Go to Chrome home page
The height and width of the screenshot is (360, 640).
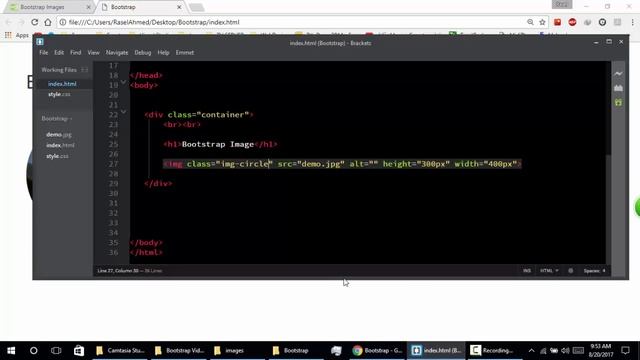coord(48,22)
